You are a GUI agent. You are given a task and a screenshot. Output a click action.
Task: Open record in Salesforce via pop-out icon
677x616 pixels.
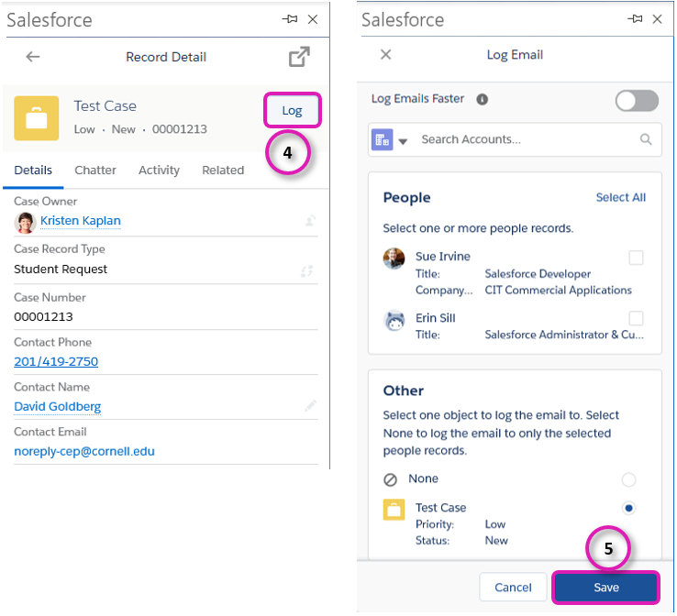pyautogui.click(x=299, y=57)
